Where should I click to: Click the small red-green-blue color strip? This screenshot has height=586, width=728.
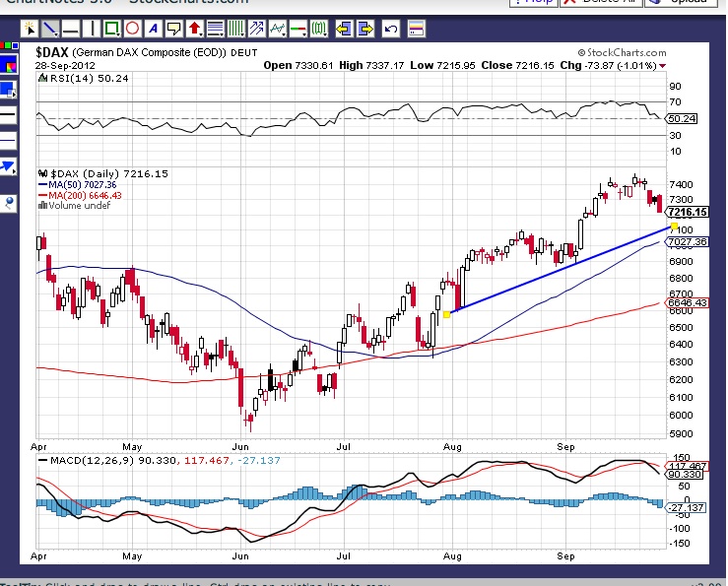click(9, 45)
